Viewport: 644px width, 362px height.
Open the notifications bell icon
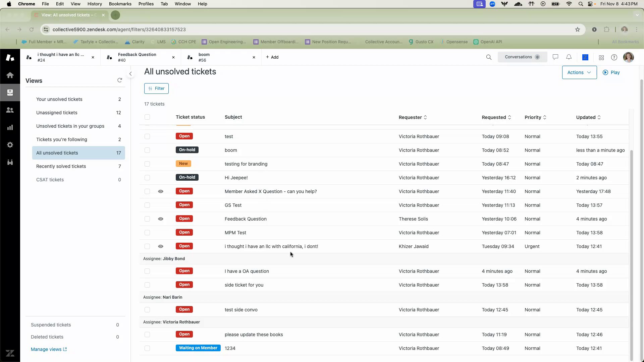pyautogui.click(x=569, y=57)
